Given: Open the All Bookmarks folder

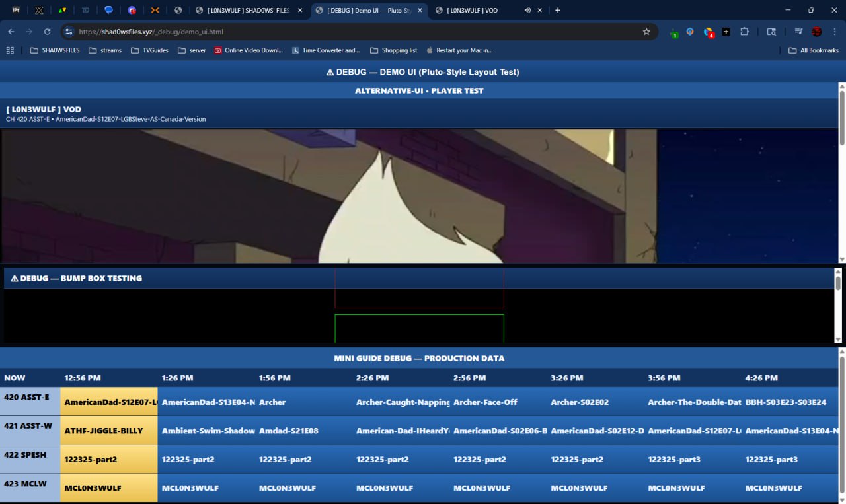Looking at the screenshot, I should pyautogui.click(x=813, y=50).
